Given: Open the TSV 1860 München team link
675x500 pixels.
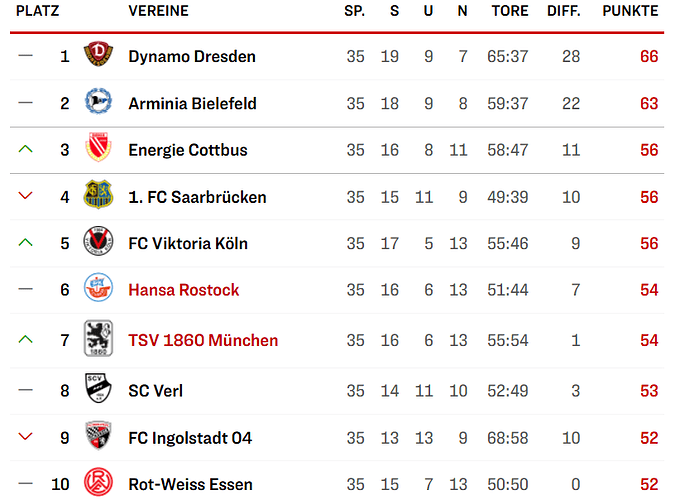Looking at the screenshot, I should tap(203, 340).
